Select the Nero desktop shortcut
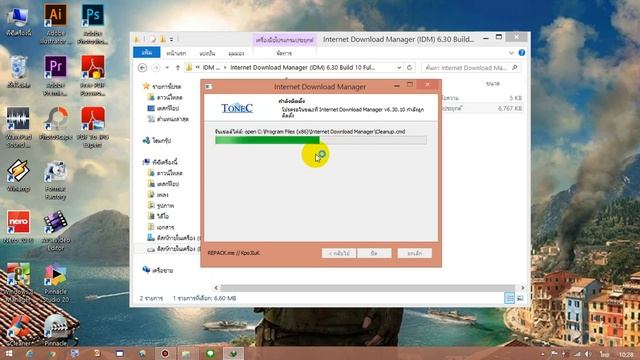The width and height of the screenshot is (640, 360). tap(18, 227)
